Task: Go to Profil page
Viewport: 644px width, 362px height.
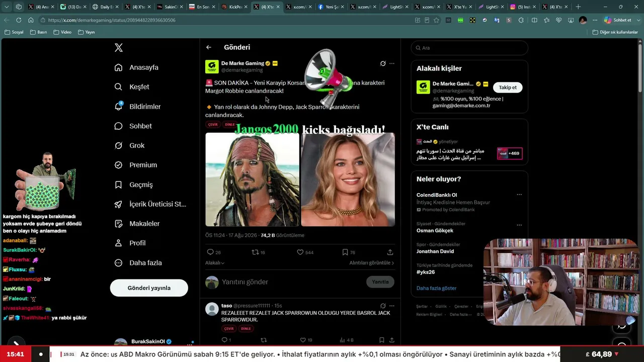Action: [x=130, y=243]
